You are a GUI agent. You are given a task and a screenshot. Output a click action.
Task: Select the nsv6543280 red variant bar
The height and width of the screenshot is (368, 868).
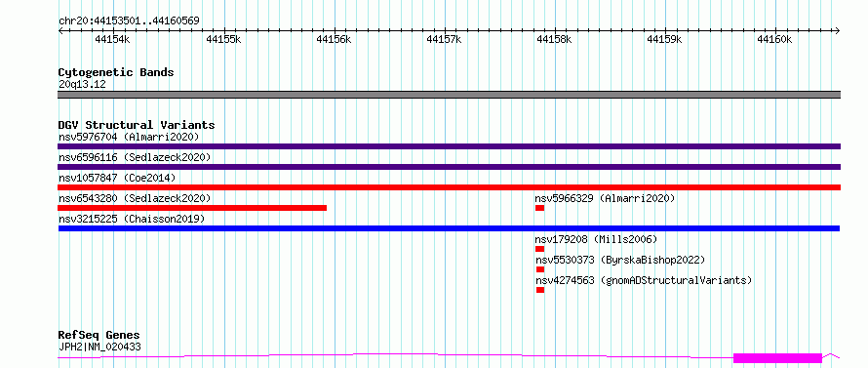(192, 208)
